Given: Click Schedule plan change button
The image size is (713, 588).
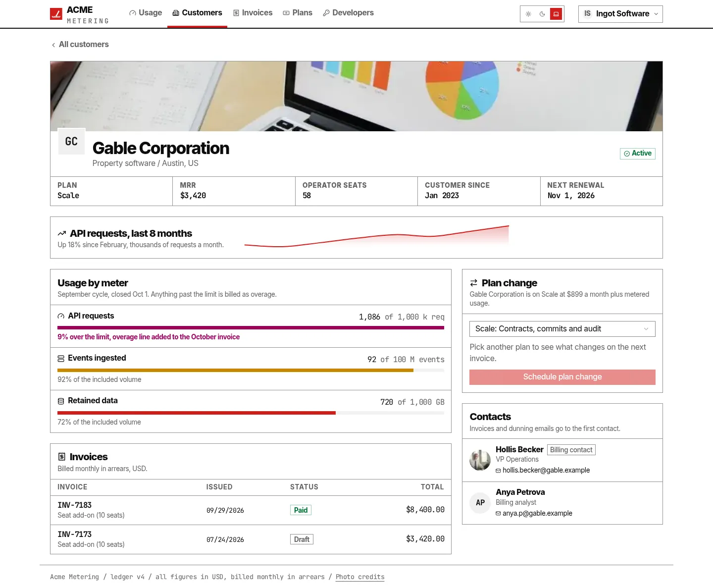Looking at the screenshot, I should 562,377.
